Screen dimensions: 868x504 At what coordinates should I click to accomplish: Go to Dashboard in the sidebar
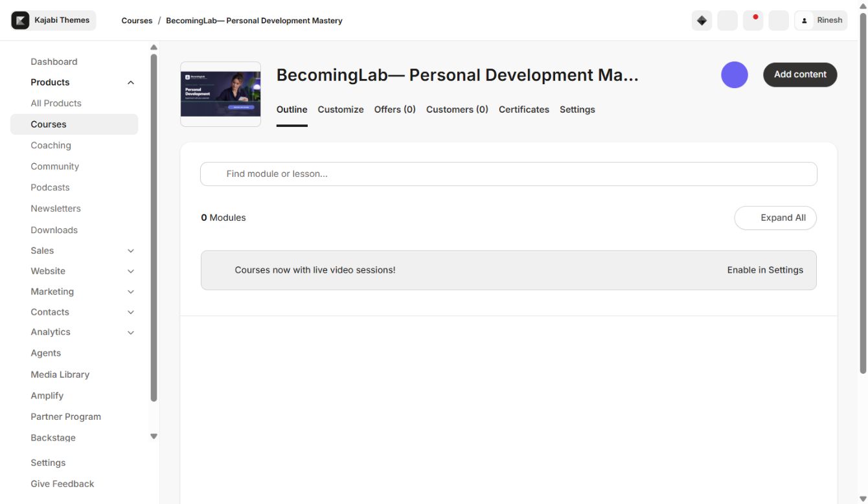(54, 62)
